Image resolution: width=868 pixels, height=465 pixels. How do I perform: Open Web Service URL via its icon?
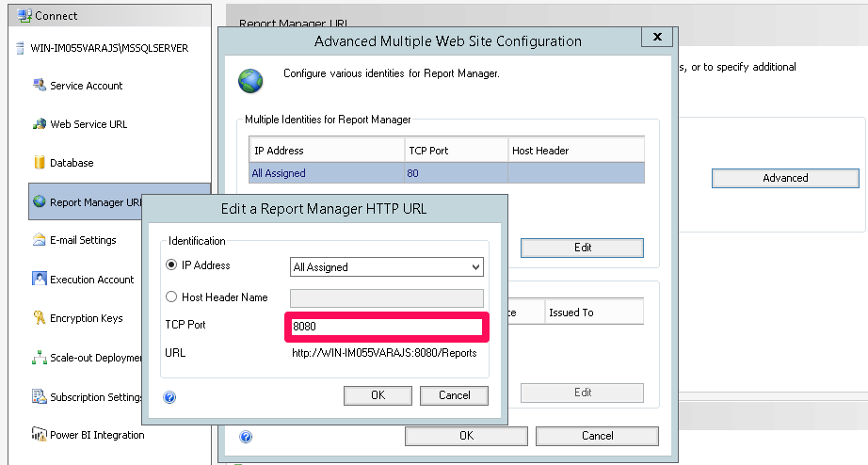(x=39, y=123)
